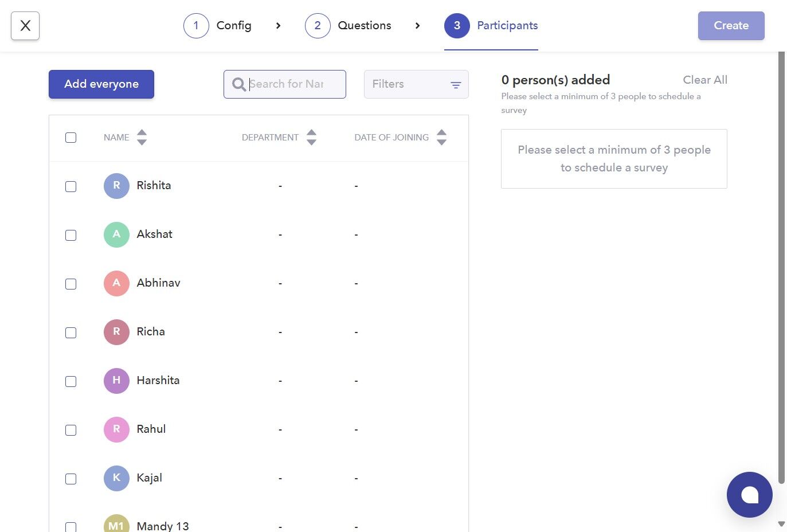Select Rahul's checkbox
Viewport: 787px width, 532px height.
click(x=71, y=430)
